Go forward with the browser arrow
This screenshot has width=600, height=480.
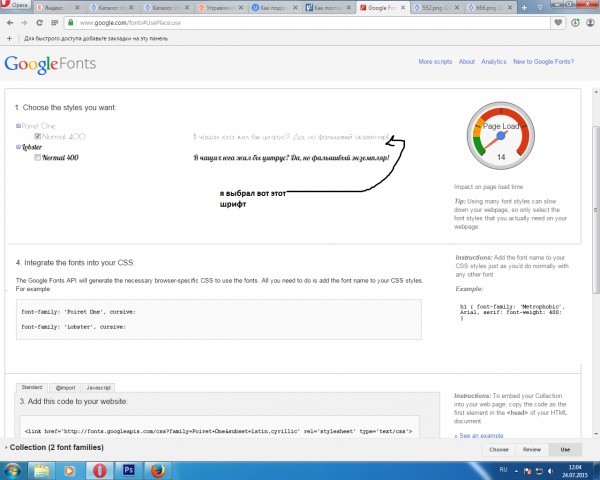tap(24, 23)
